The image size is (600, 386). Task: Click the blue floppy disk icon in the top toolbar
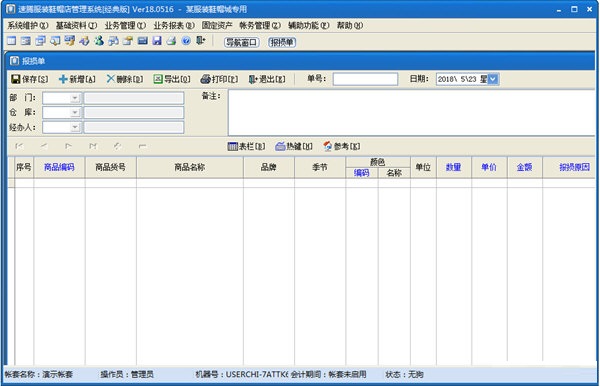pyautogui.click(x=157, y=41)
